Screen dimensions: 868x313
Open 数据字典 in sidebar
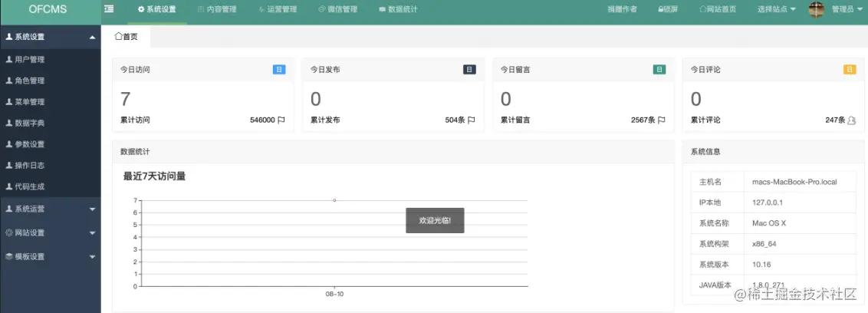coord(51,123)
